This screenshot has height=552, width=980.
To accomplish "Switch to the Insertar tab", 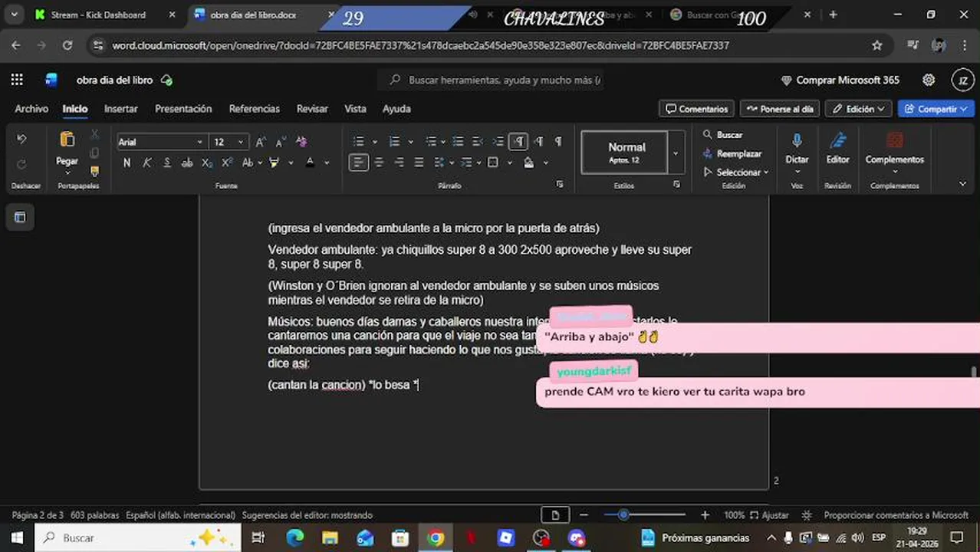I will click(121, 109).
